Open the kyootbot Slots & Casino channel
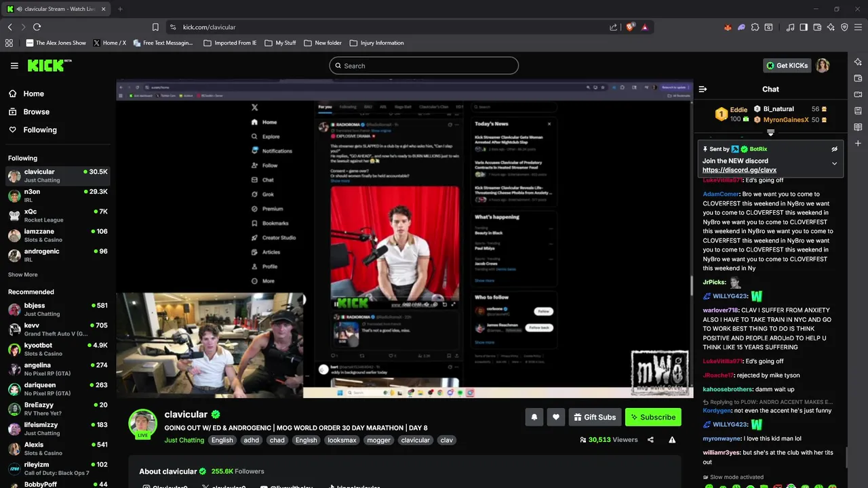The image size is (868, 488). click(58, 349)
